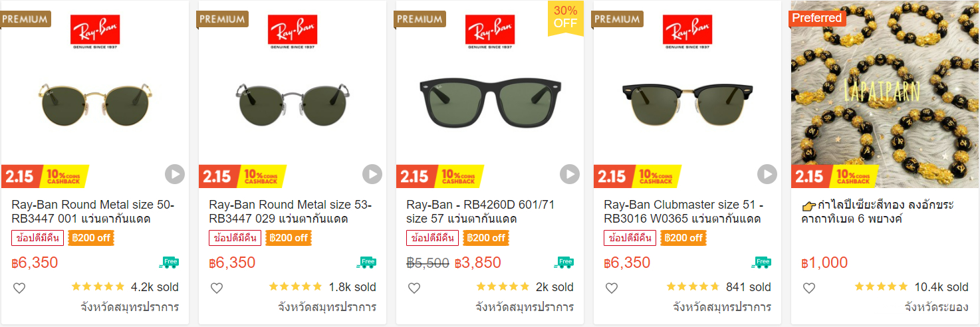Click the Preferred seller badge

pos(817,18)
